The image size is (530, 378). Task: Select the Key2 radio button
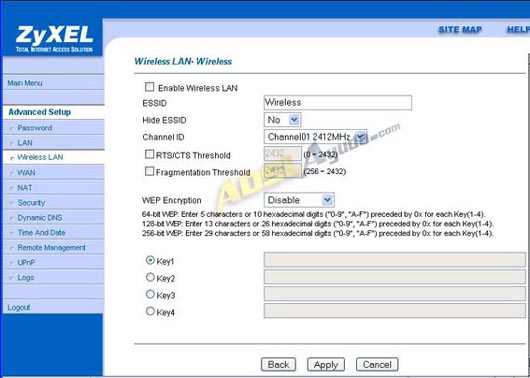point(150,278)
